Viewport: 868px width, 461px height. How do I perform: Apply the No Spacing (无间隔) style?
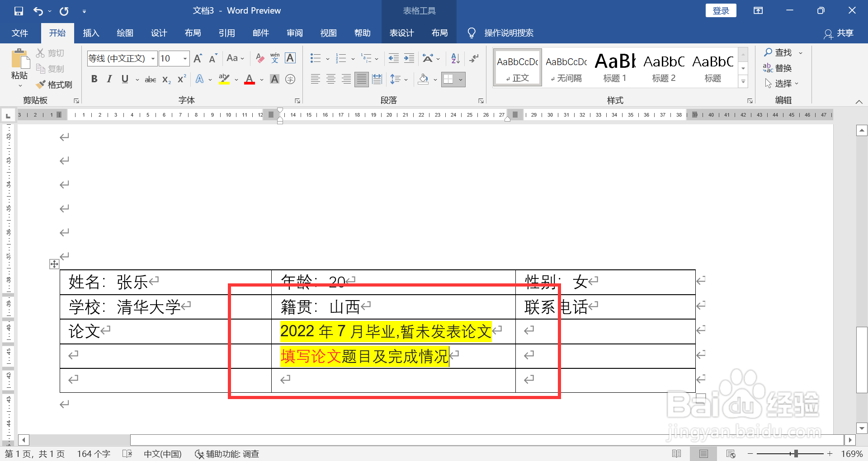click(x=566, y=67)
